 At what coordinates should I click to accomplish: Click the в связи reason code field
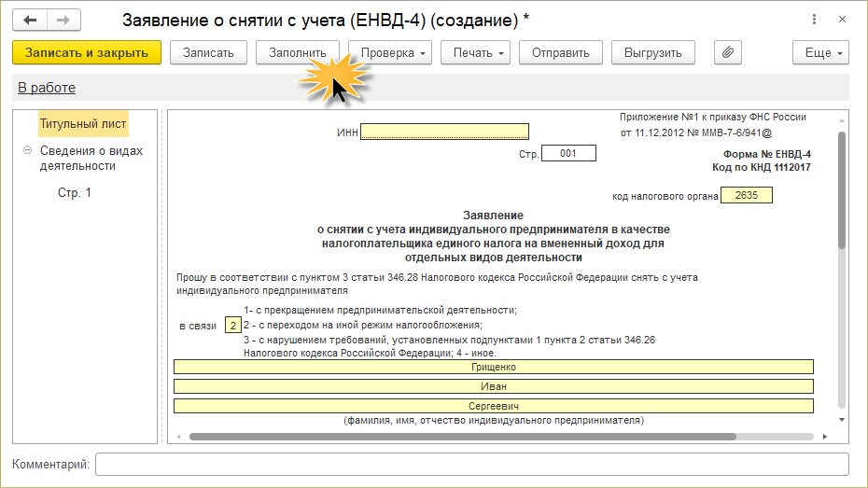tap(233, 326)
